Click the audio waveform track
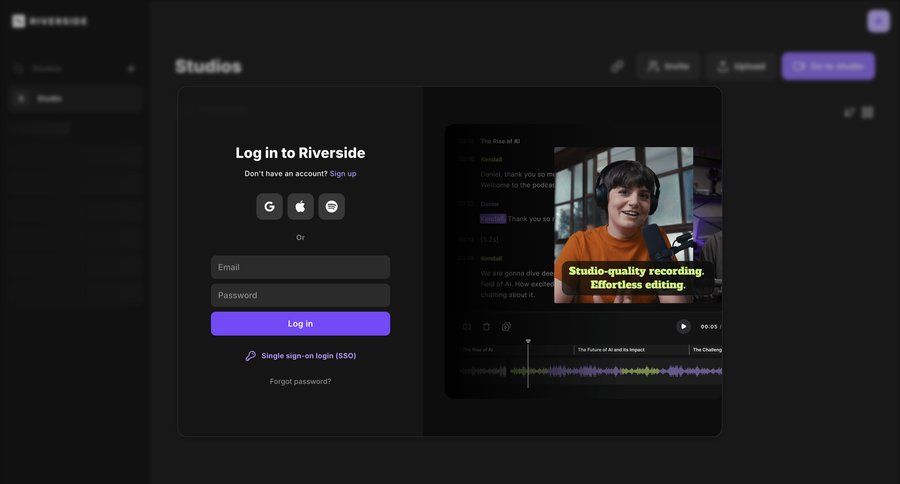 point(591,371)
